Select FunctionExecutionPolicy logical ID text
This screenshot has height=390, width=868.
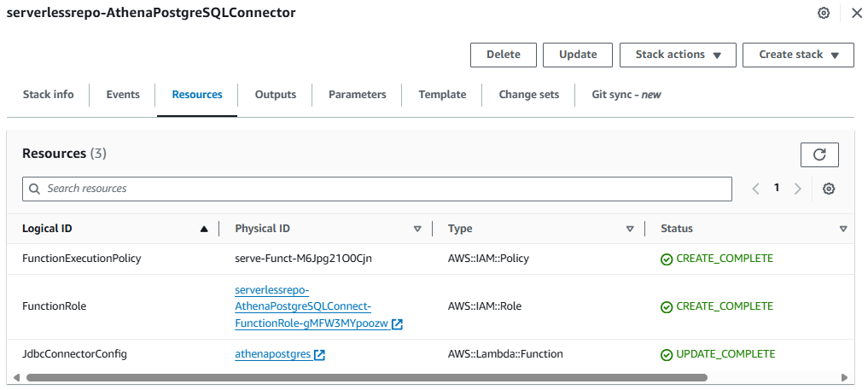81,259
